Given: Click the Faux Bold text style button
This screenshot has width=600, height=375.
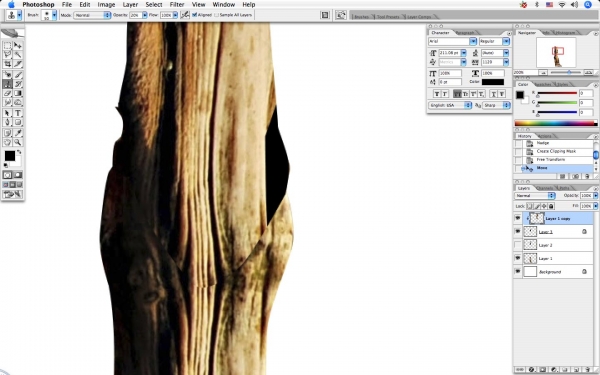Looking at the screenshot, I should (437, 94).
